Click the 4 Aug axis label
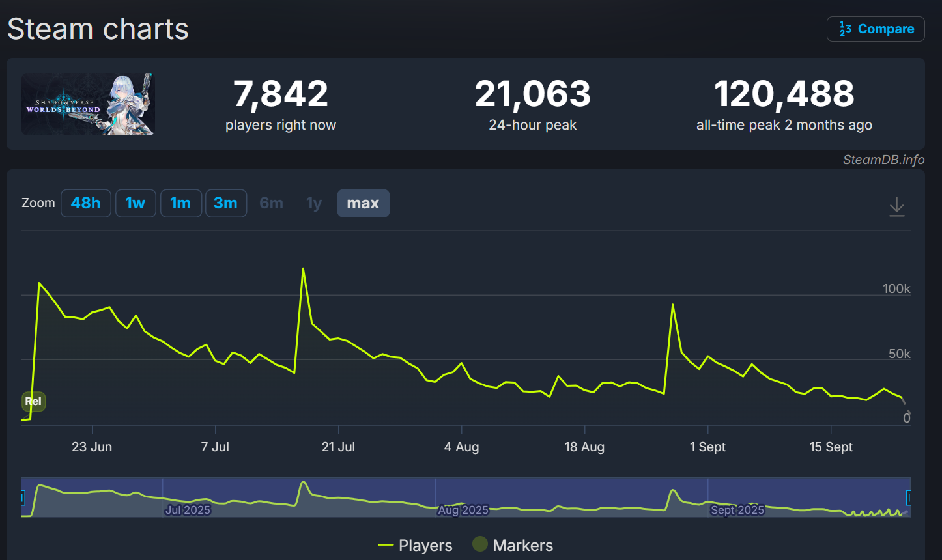This screenshot has height=560, width=942. [x=462, y=447]
